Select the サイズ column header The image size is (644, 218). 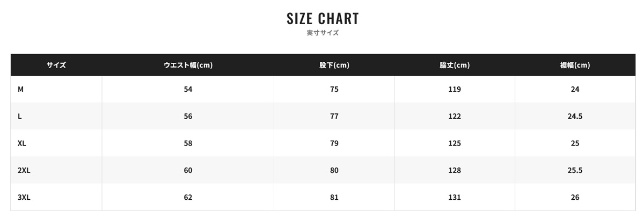click(56, 65)
